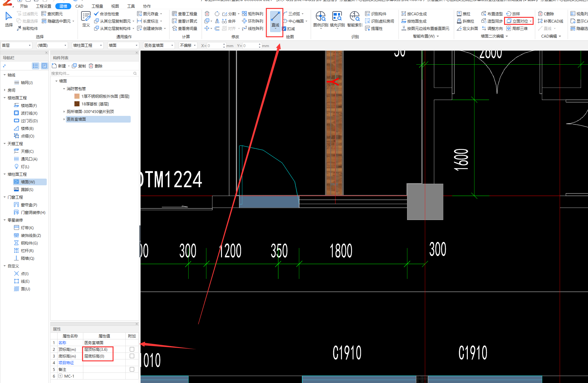Select 天棚(C) in navigation tree

click(24, 151)
